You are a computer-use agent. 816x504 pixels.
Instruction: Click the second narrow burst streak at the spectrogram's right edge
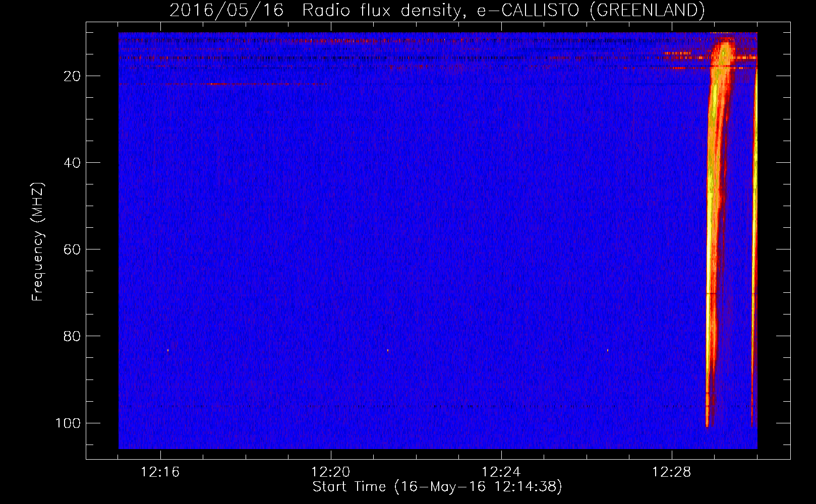pos(754,247)
